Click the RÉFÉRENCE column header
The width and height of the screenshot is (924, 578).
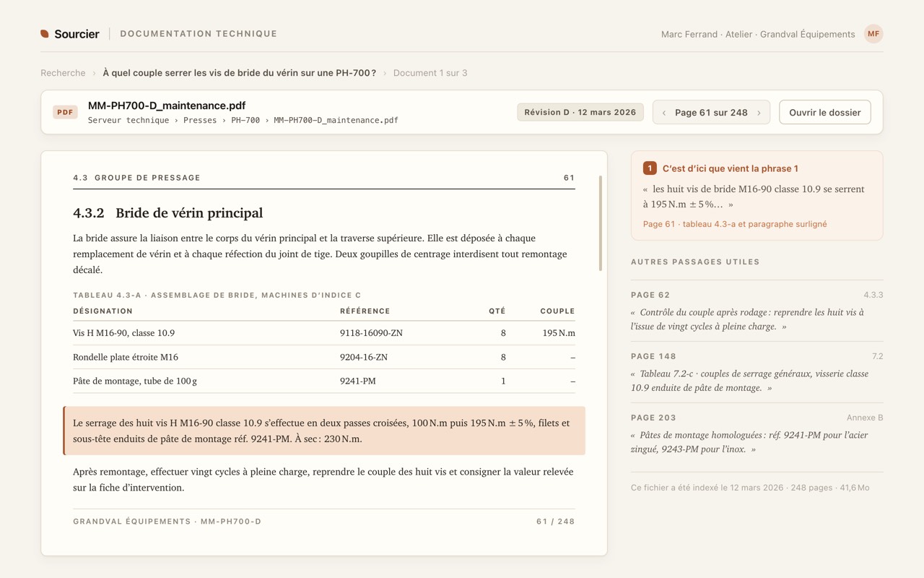tap(365, 311)
